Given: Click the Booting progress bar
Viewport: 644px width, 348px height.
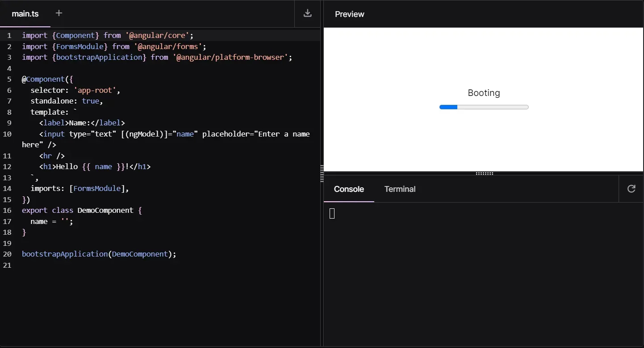Looking at the screenshot, I should coord(484,107).
